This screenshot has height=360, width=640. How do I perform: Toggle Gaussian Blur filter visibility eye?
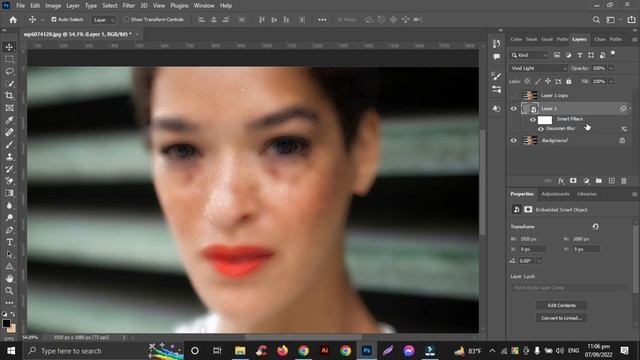541,129
